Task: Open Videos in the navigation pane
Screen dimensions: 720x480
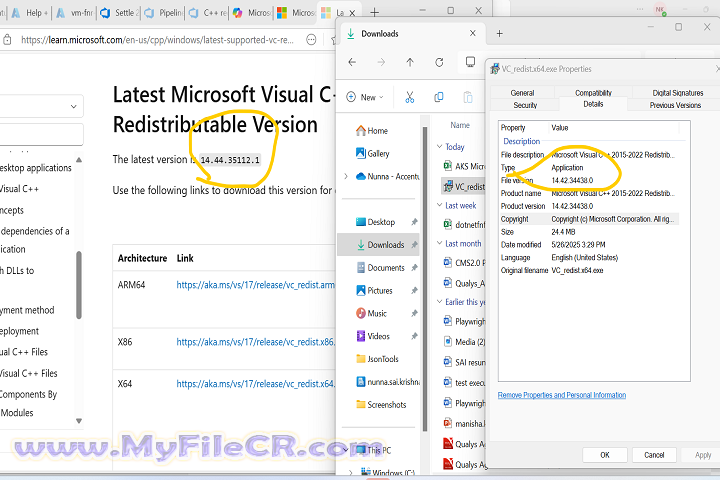Action: (x=373, y=336)
